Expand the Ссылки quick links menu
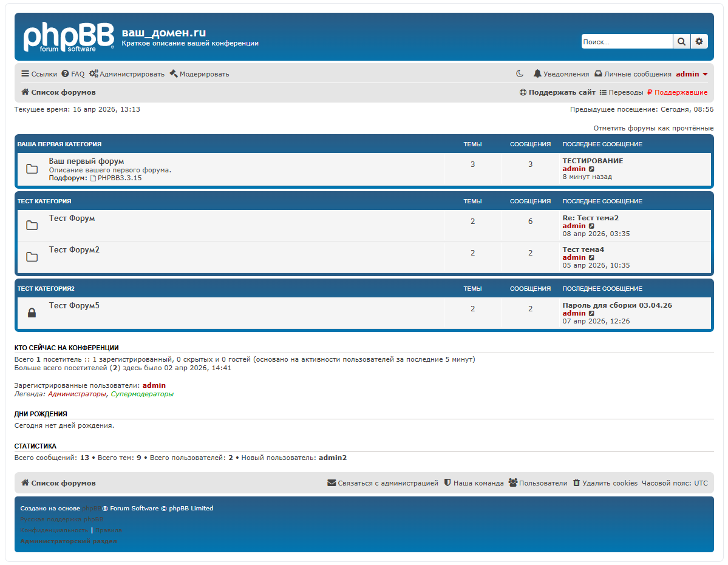Screen dimensions: 728x565 pos(39,74)
